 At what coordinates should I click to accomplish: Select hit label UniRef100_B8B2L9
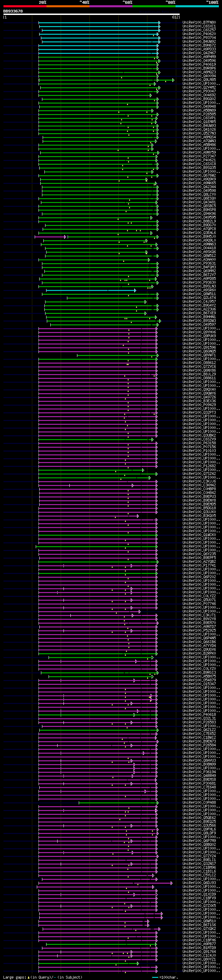click(x=199, y=221)
